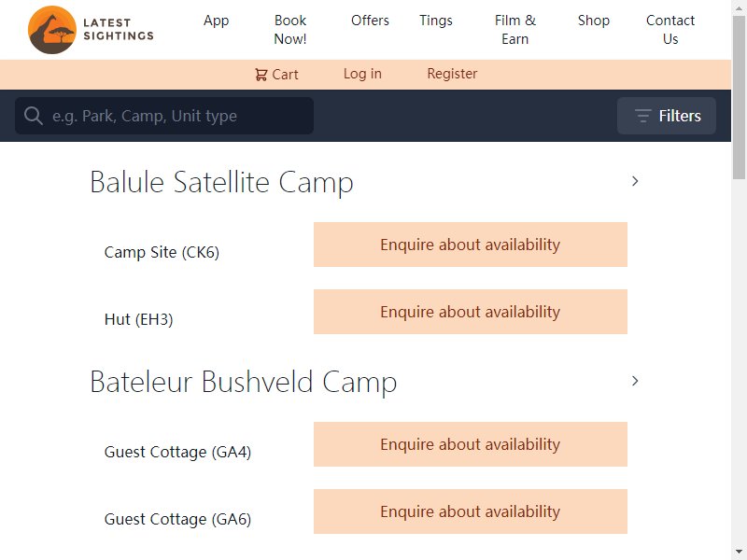Expand Balule Satellite Camp chevron
The height and width of the screenshot is (560, 747).
pyautogui.click(x=635, y=181)
